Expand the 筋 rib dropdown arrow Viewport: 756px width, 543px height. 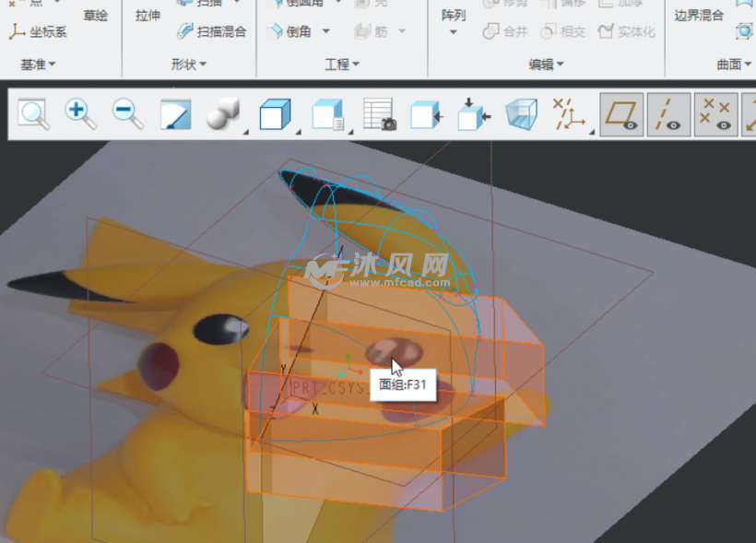click(x=402, y=31)
